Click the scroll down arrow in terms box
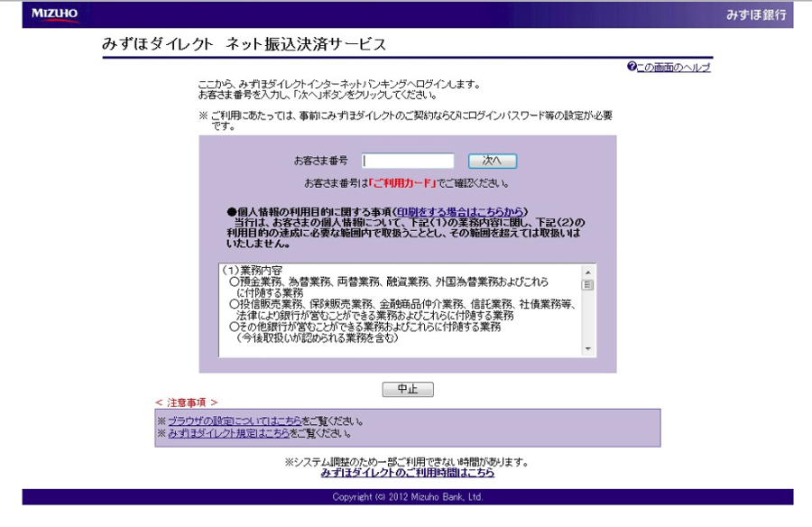The image size is (812, 527). click(587, 348)
